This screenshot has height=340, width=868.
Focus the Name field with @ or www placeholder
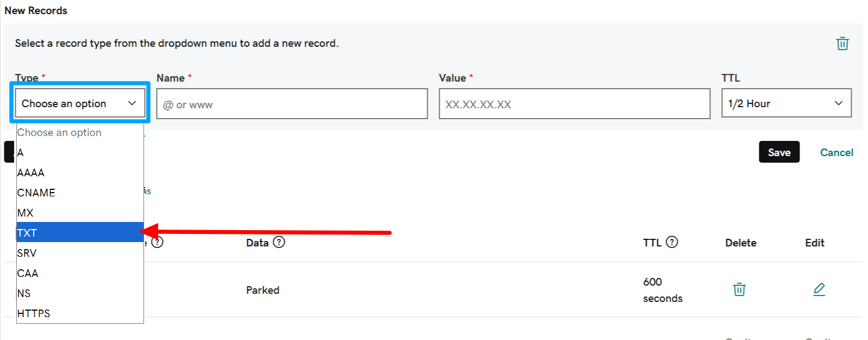tap(292, 104)
